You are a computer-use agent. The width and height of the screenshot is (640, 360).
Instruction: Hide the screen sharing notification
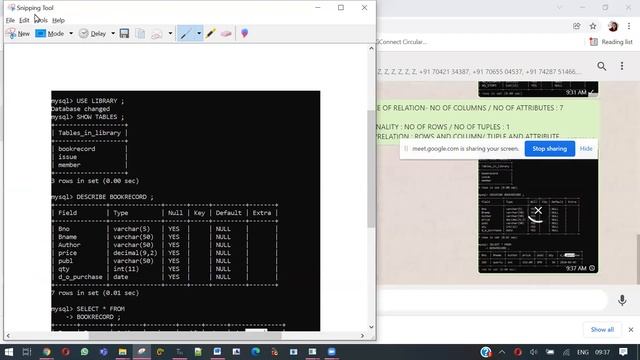(586, 149)
